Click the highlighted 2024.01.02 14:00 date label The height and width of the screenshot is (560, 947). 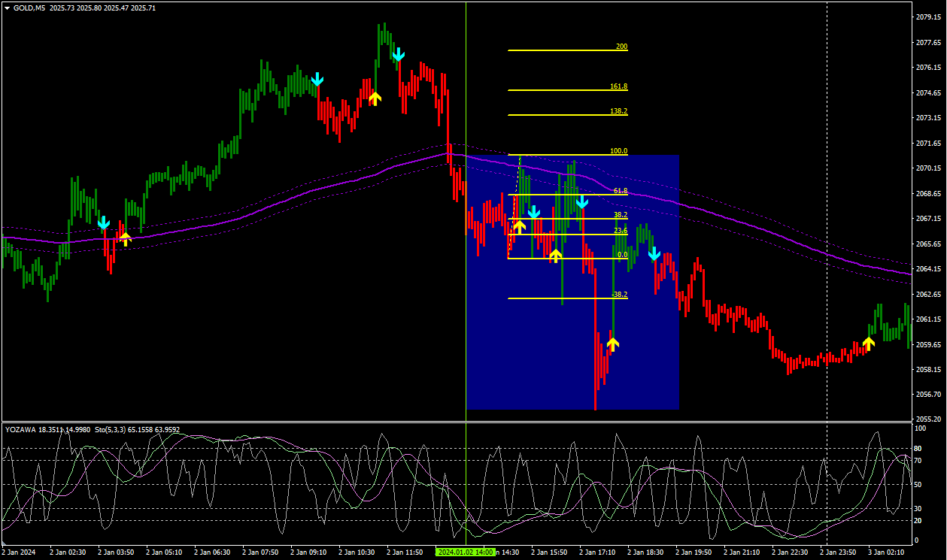pyautogui.click(x=465, y=552)
